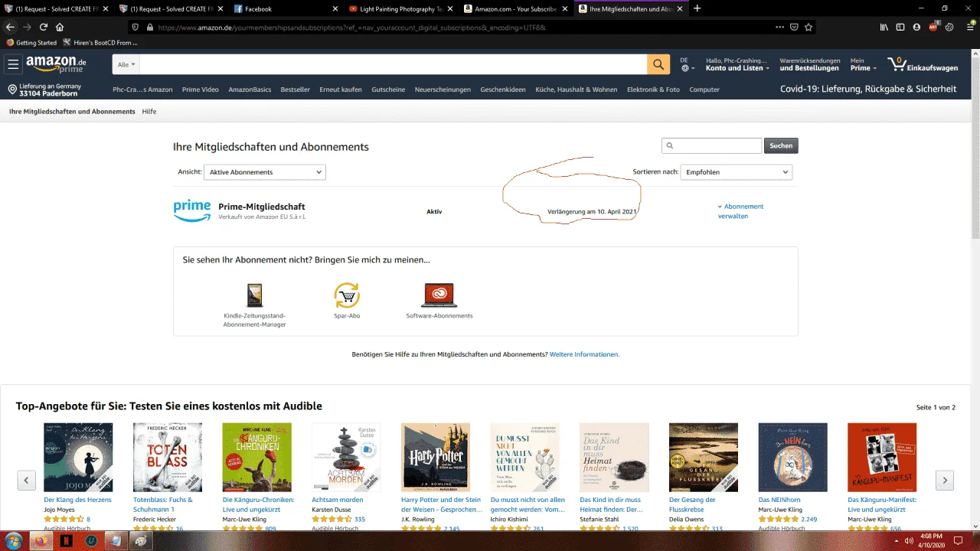980x551 pixels.
Task: Expand the Ansicht Aktive Abonnements dropdown
Action: pos(264,172)
